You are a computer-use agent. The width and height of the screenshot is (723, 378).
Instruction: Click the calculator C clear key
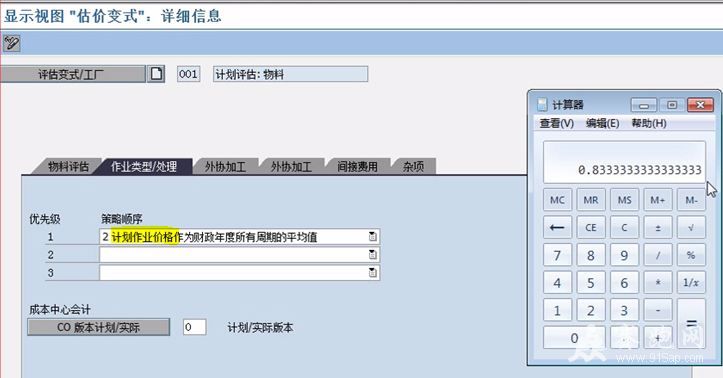click(624, 228)
